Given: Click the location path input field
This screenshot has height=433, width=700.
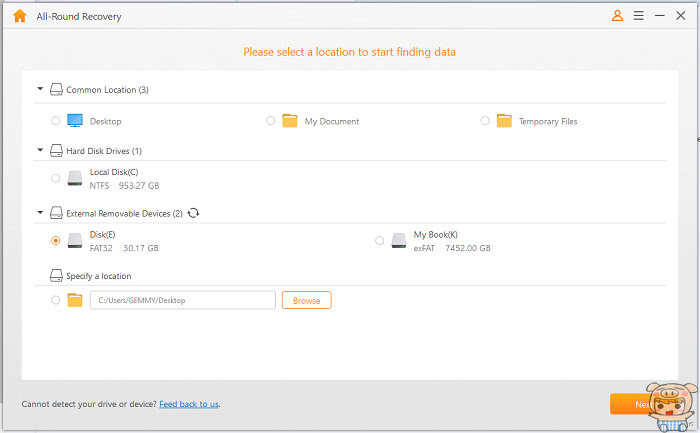Looking at the screenshot, I should click(x=183, y=300).
